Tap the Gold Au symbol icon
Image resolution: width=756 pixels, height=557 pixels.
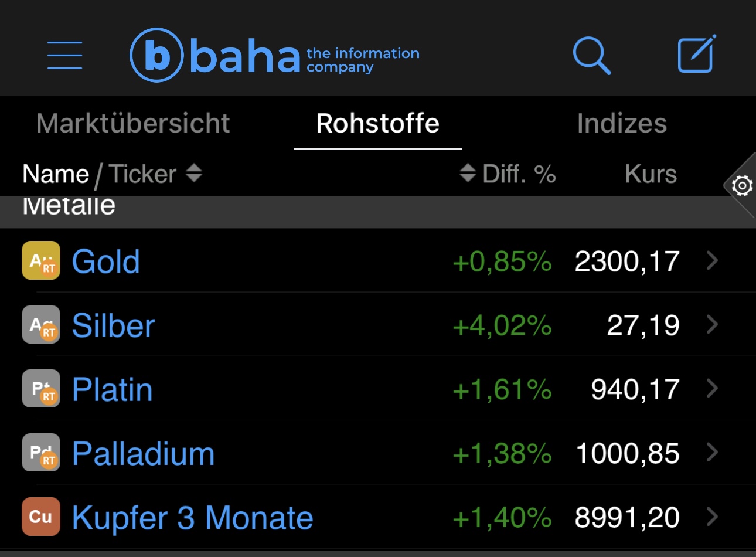[41, 260]
